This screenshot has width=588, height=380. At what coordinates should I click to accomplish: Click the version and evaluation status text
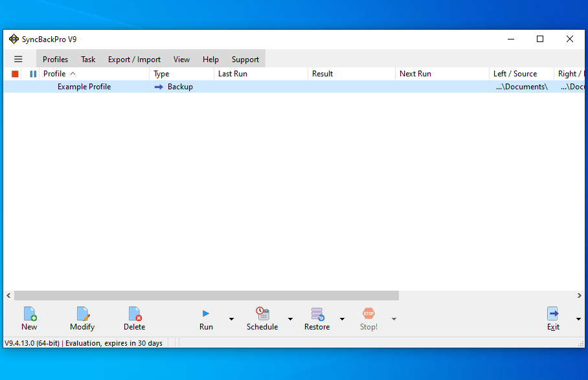pyautogui.click(x=84, y=343)
